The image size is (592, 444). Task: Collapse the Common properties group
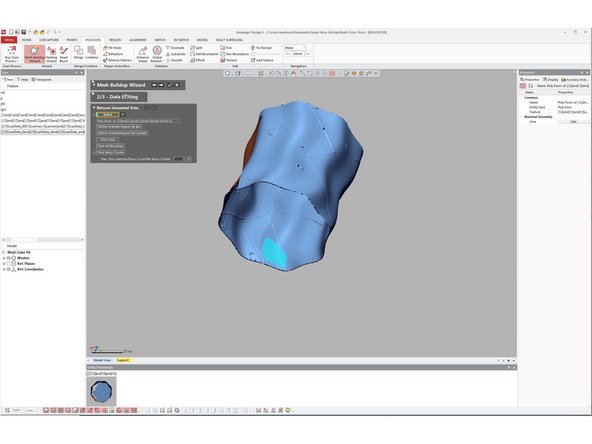[522, 97]
